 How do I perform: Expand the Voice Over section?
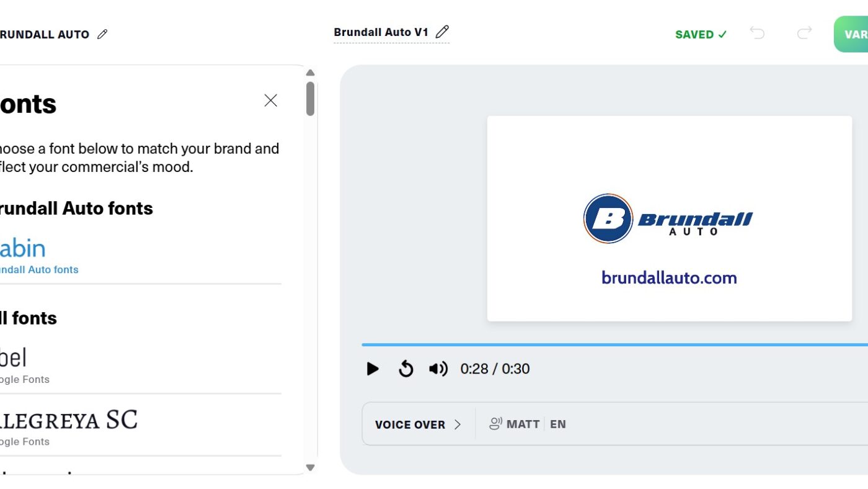418,424
